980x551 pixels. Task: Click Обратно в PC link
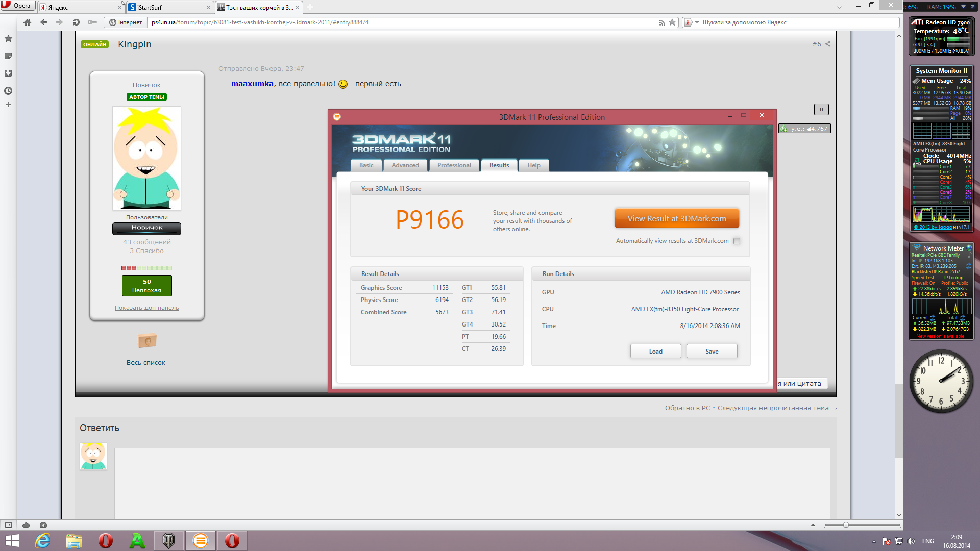pyautogui.click(x=688, y=408)
